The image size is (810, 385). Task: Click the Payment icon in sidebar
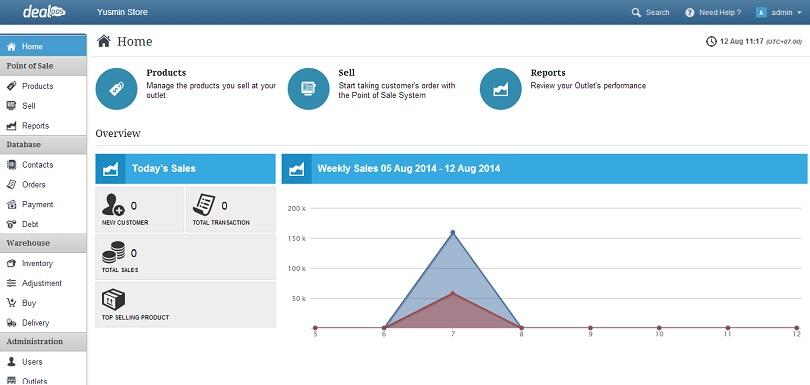11,205
